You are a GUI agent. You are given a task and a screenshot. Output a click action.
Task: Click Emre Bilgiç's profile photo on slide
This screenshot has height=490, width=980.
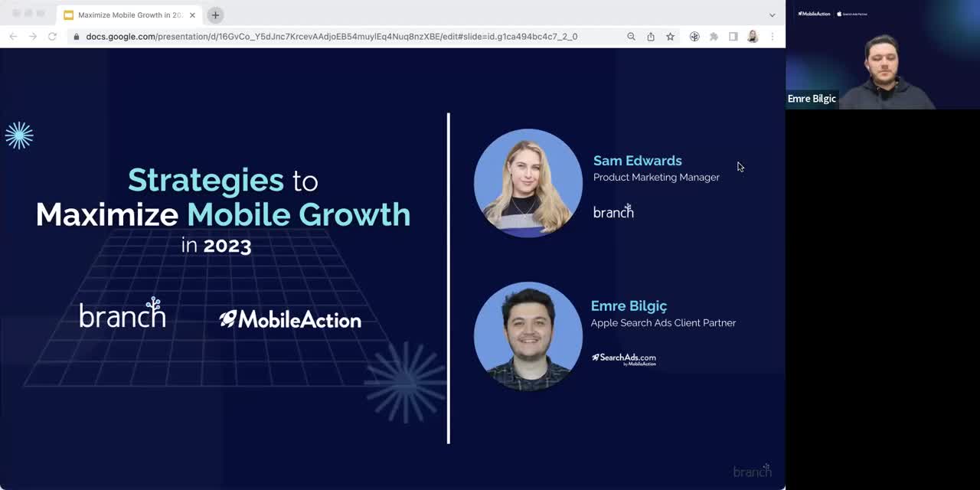tap(528, 335)
